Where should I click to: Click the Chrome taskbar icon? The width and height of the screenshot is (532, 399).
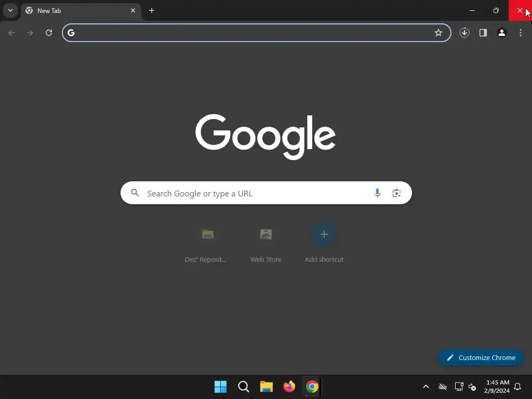312,387
